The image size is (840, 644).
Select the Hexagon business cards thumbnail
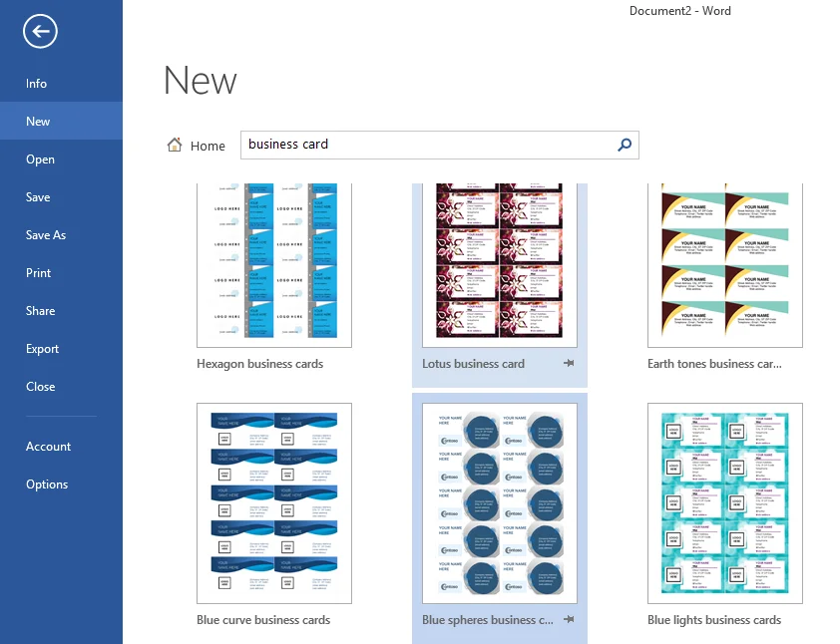(274, 265)
